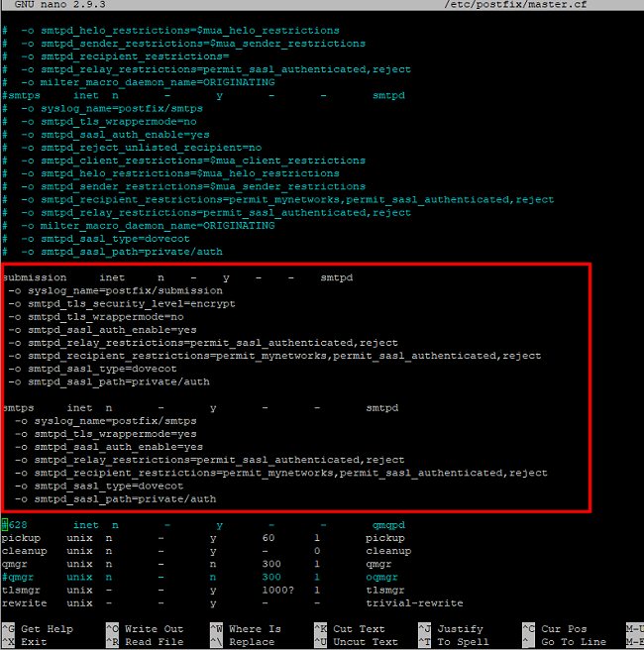Place cursor on commented empty smtpd_recipient_restrictions= line
This screenshot has height=650, width=644.
115,56
